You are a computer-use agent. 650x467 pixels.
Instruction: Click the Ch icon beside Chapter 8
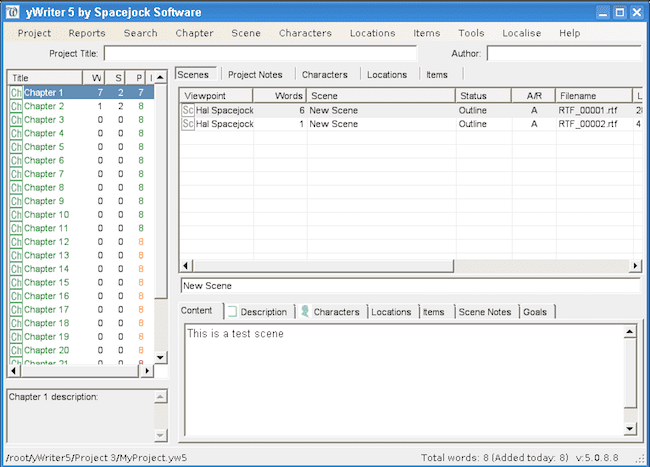16,188
